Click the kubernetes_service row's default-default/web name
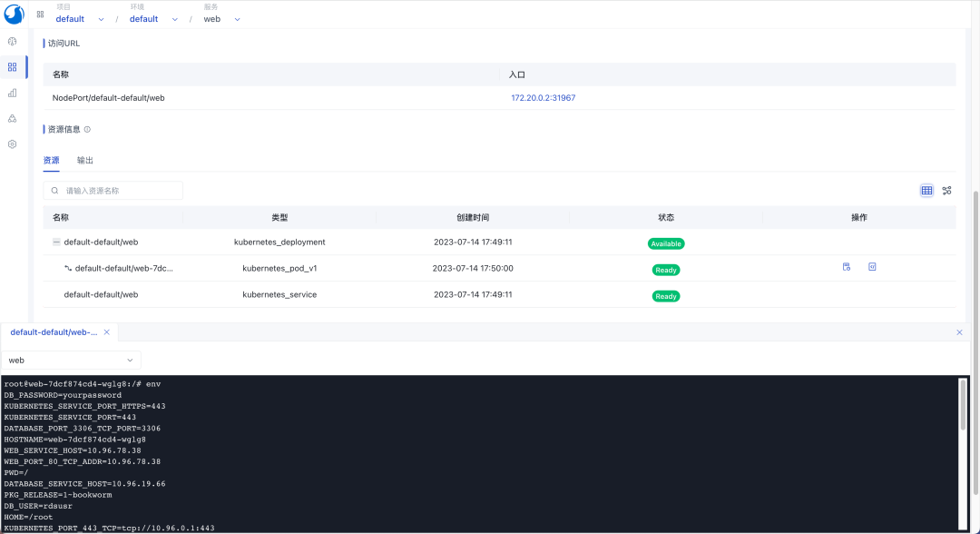This screenshot has height=534, width=980. pos(101,294)
